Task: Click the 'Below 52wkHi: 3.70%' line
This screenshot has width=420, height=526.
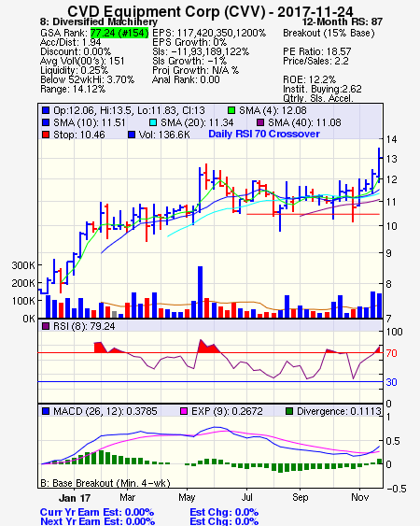Action: (87, 79)
